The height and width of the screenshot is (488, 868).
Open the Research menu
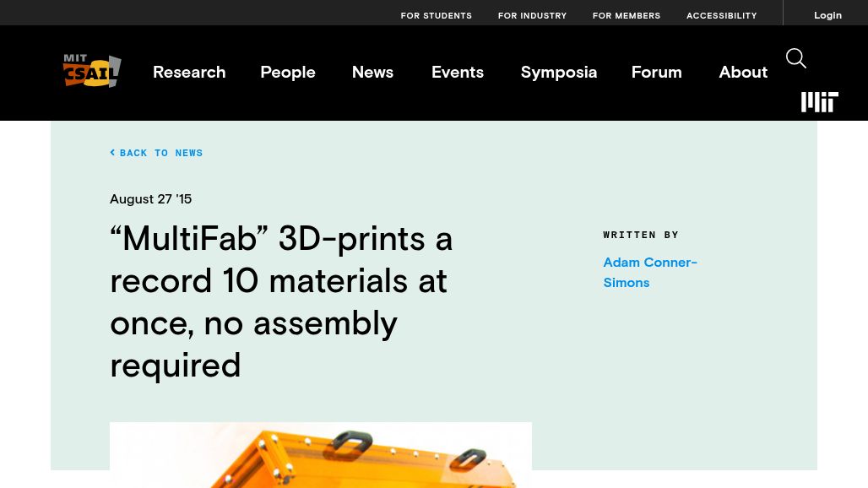pos(189,72)
